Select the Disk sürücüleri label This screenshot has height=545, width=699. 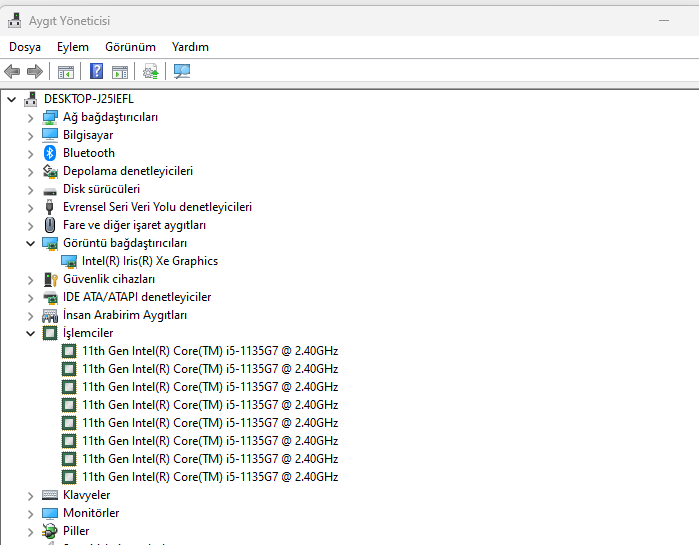click(101, 189)
